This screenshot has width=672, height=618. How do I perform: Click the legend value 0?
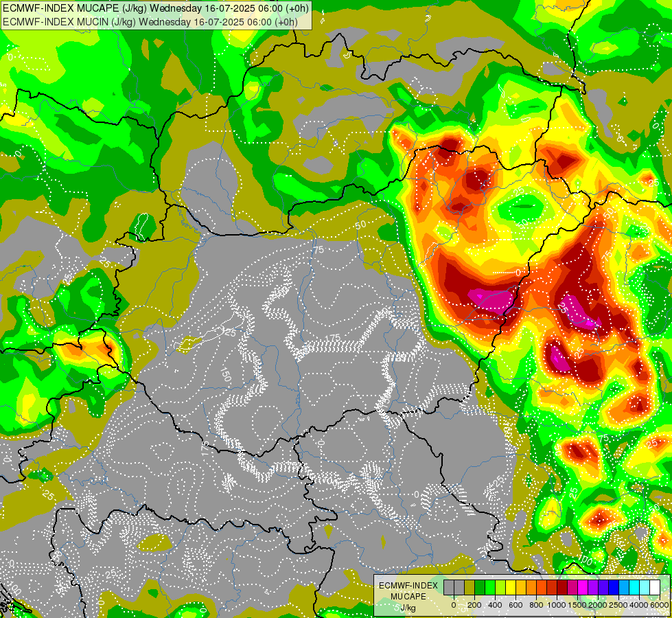(x=454, y=605)
